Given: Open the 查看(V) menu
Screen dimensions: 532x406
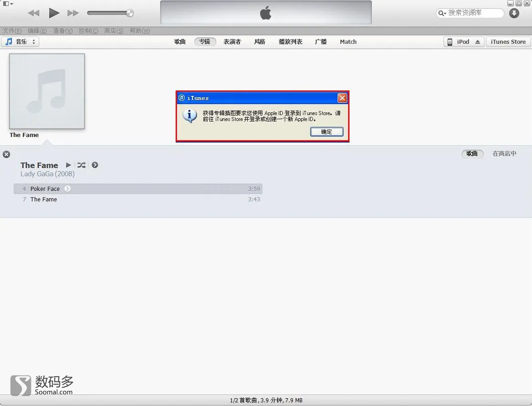Looking at the screenshot, I should [x=63, y=31].
